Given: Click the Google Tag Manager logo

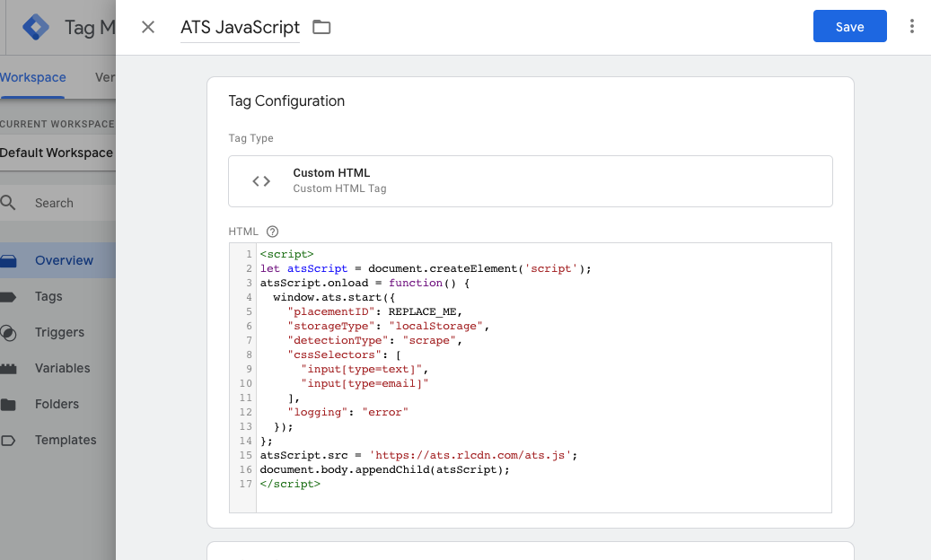Looking at the screenshot, I should (36, 27).
